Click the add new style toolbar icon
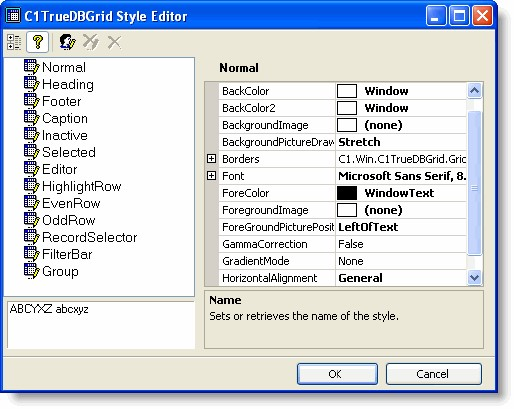The height and width of the screenshot is (409, 514). 67,42
